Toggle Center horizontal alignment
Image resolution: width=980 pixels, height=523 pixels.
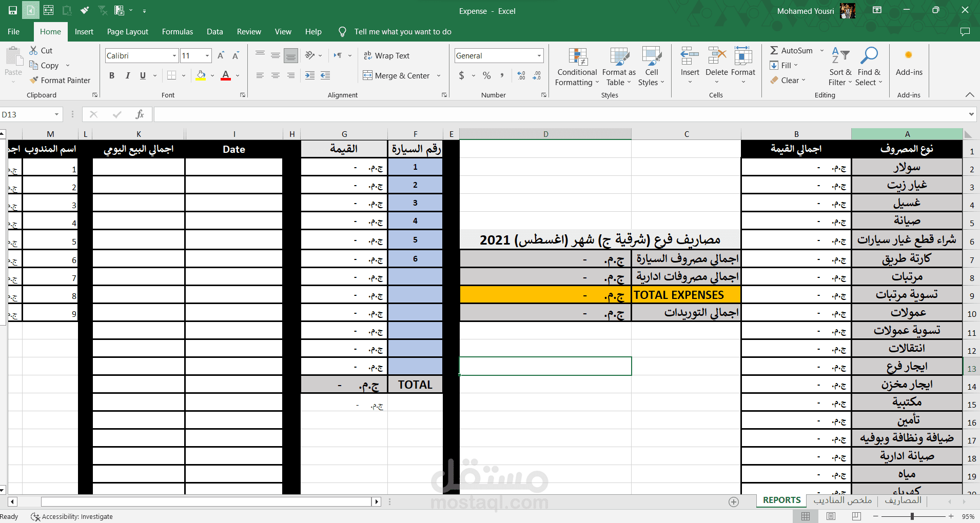(276, 75)
